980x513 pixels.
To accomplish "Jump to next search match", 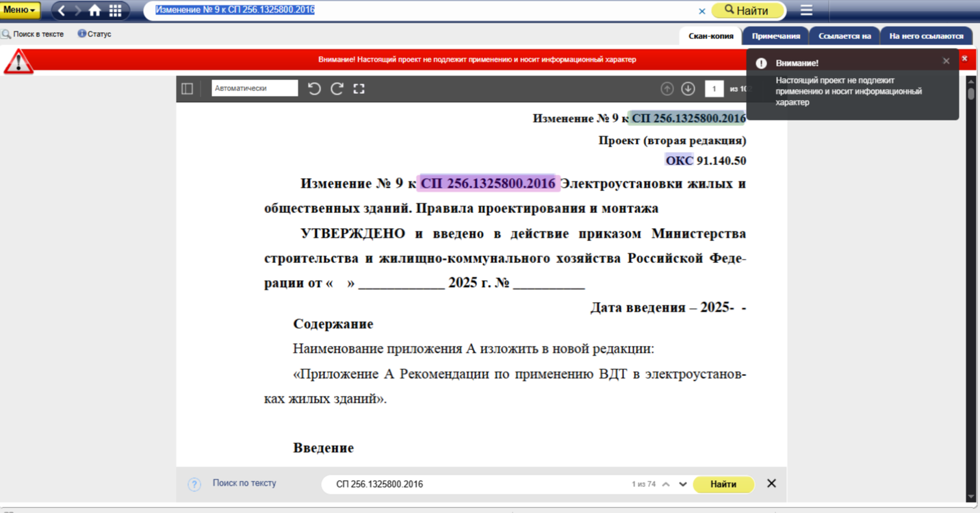I will click(x=683, y=484).
